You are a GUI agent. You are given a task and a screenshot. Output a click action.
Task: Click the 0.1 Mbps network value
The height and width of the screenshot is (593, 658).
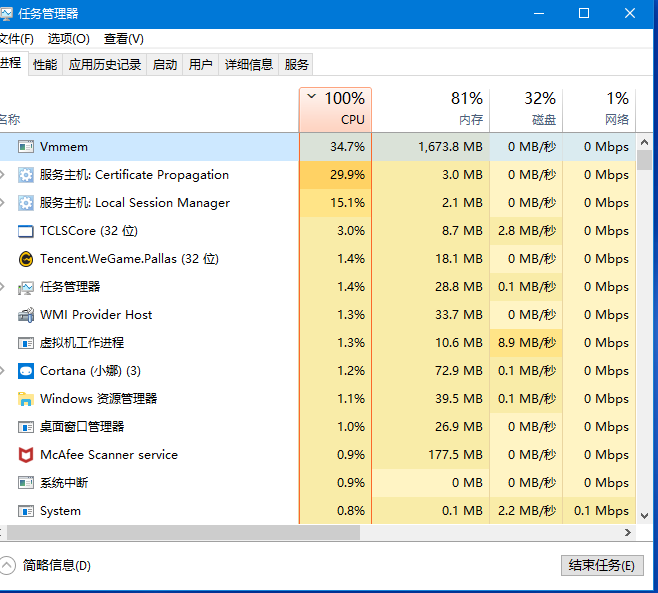click(601, 511)
